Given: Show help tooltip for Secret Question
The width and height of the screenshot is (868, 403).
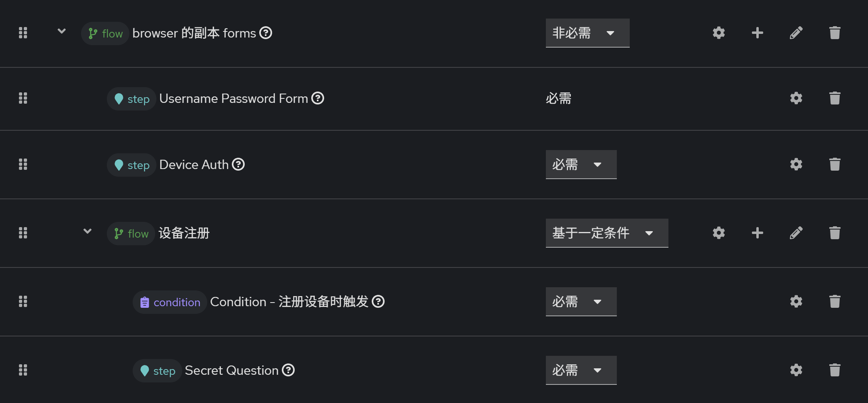Looking at the screenshot, I should coord(288,370).
